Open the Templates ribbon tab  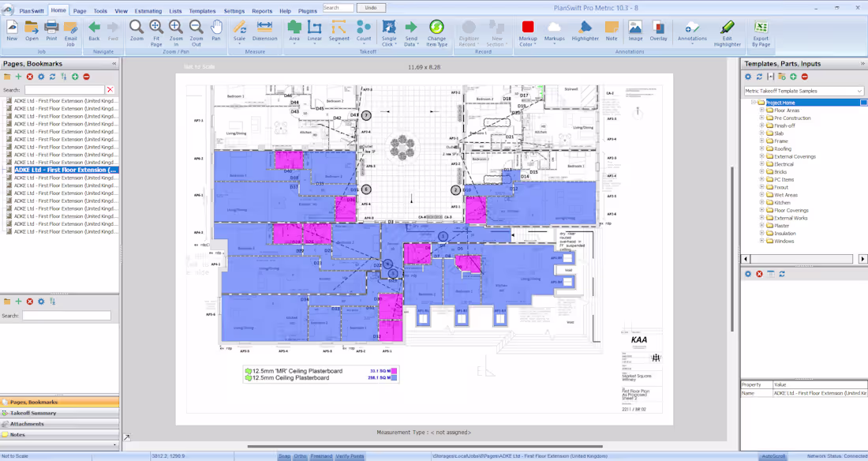coord(202,10)
